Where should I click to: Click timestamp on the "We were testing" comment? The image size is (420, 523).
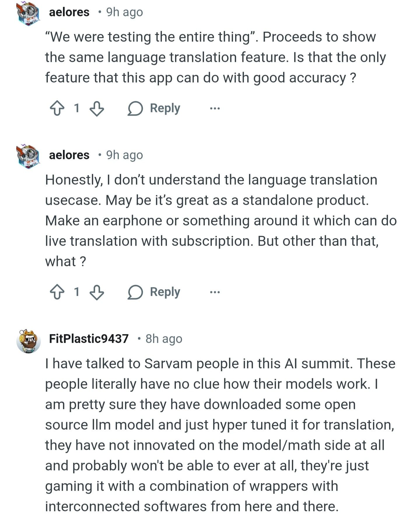[x=125, y=12]
